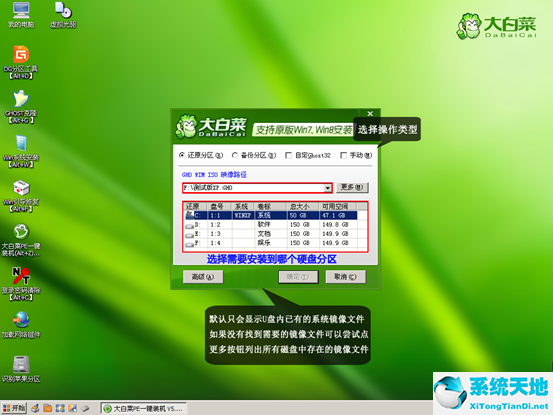Launch DaBaiCai PE one-key installer desktop icon
This screenshot has width=553, height=415.
tap(21, 240)
